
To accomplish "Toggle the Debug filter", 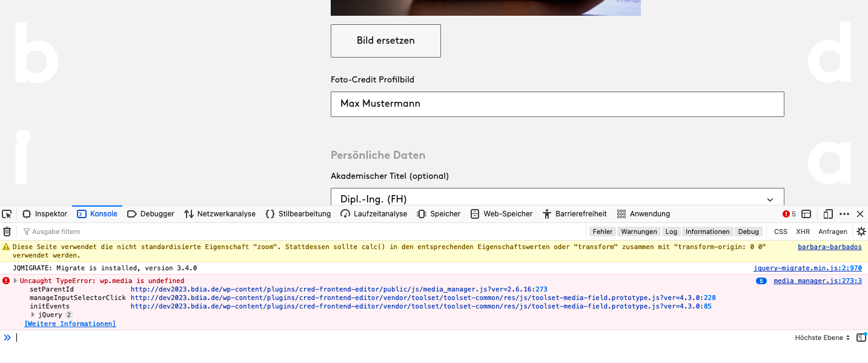I will point(749,231).
